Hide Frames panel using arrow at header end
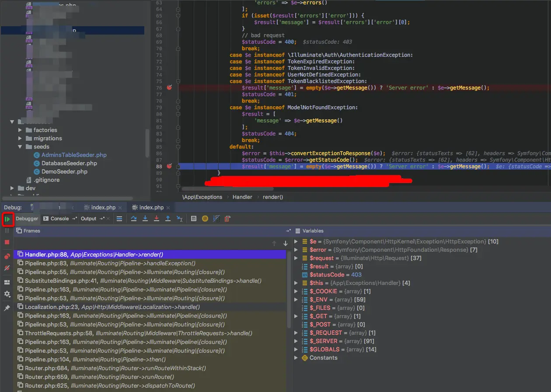 coord(288,230)
